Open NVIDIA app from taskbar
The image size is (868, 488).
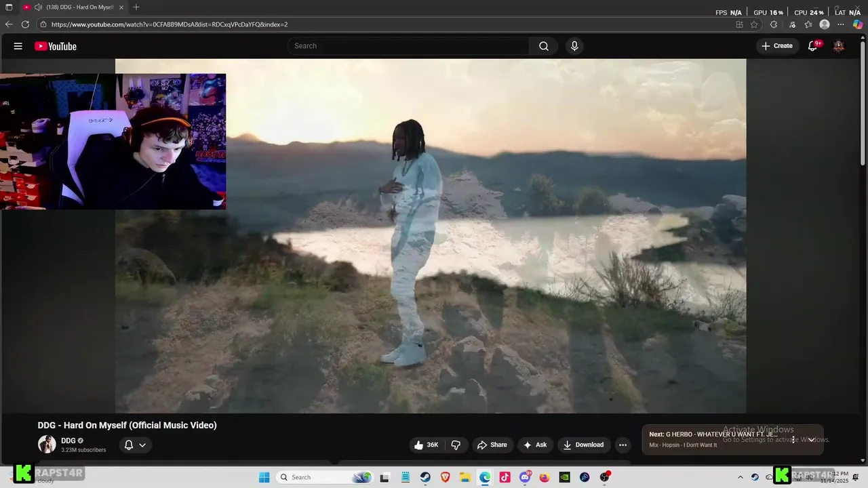[x=564, y=477]
